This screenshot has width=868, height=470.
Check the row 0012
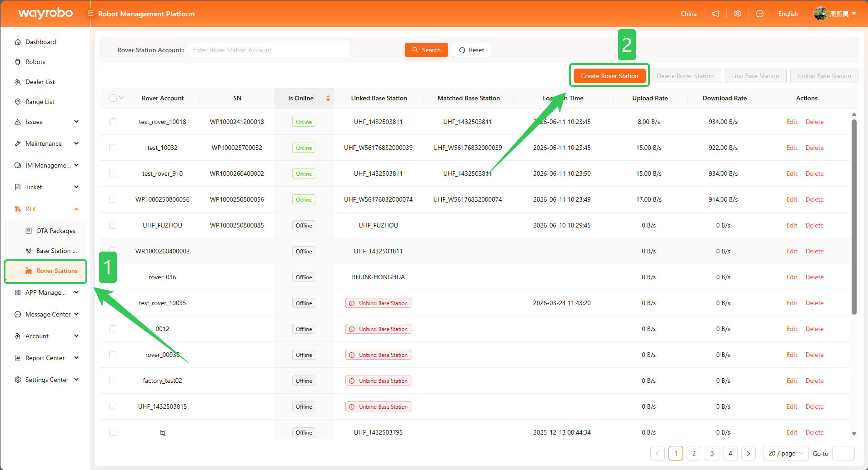pyautogui.click(x=113, y=329)
